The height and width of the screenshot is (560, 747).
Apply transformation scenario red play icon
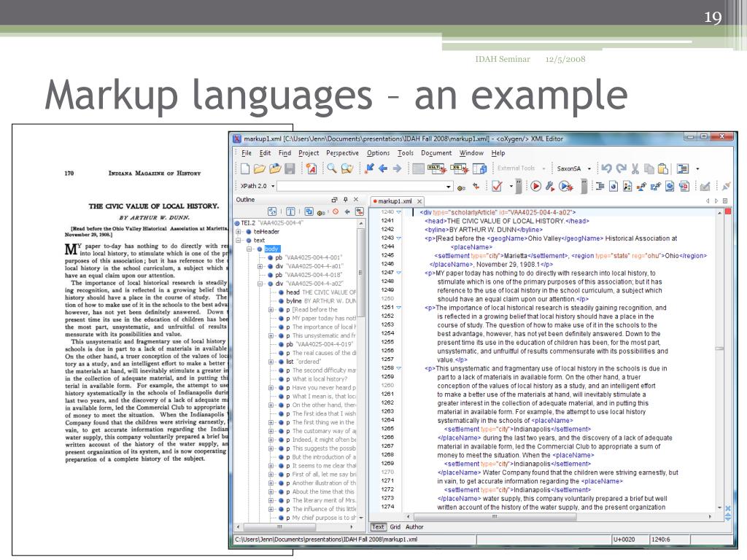click(x=535, y=186)
